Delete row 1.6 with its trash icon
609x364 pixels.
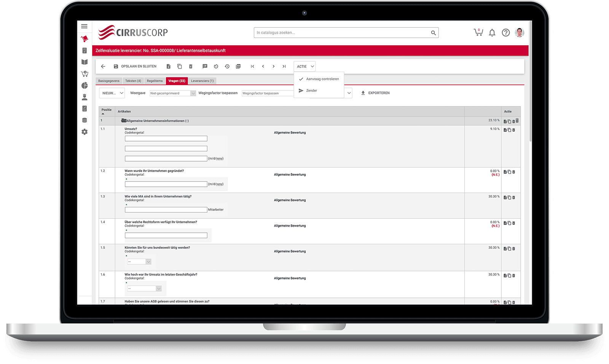[514, 275]
